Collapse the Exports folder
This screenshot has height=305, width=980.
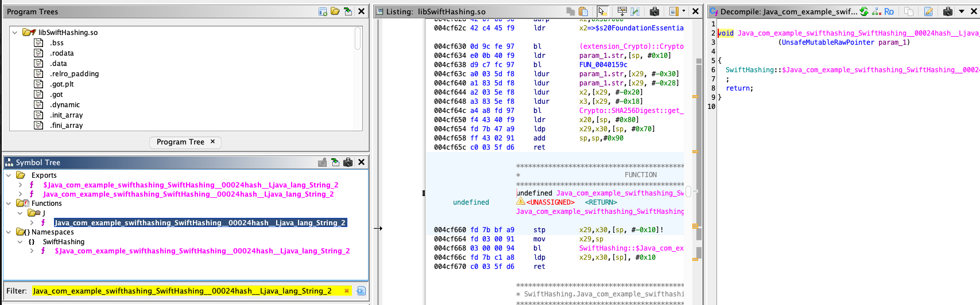click(9, 175)
